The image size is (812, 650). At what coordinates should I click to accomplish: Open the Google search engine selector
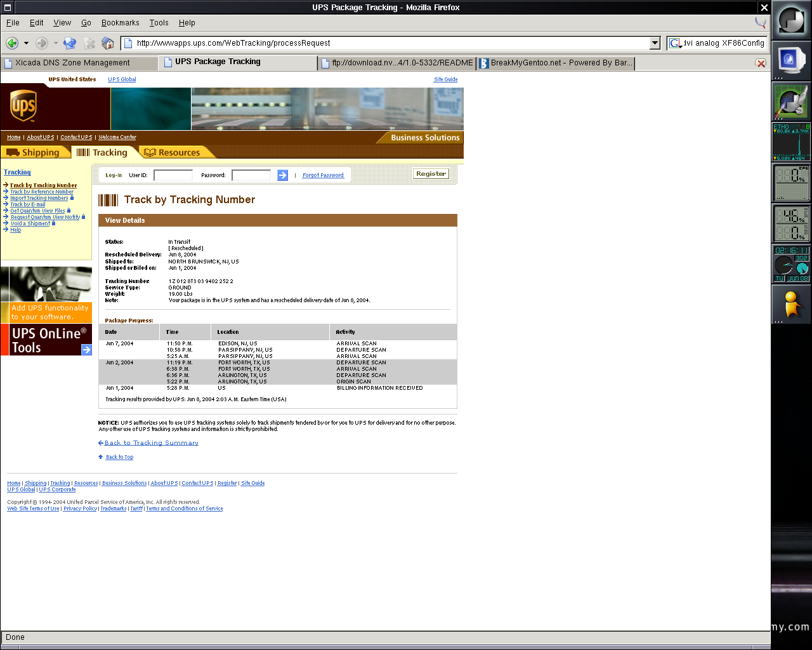click(x=676, y=43)
